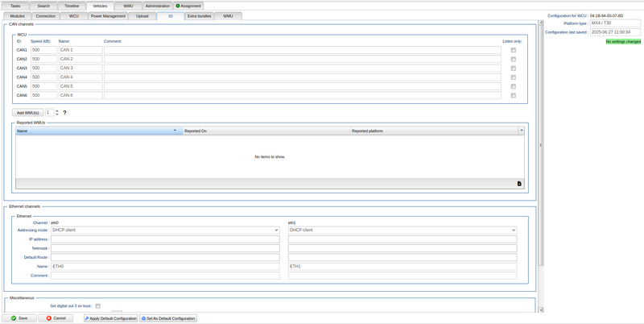Screen dimensions: 644x324
Task: Sort Reported WMUs by Name column
Action: tap(97, 131)
